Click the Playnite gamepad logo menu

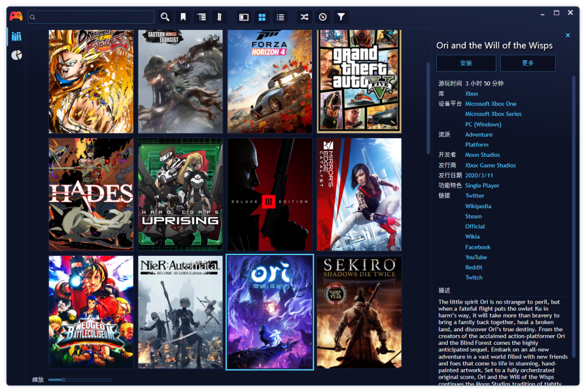tap(16, 16)
